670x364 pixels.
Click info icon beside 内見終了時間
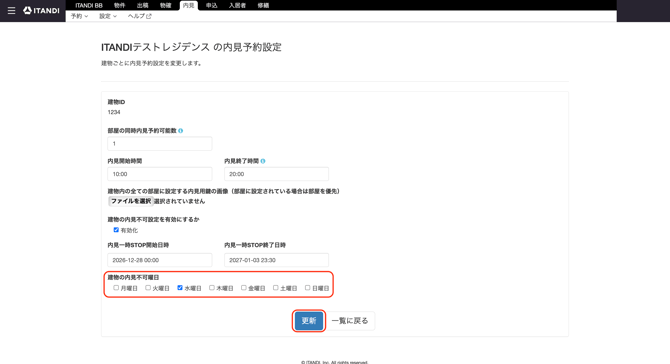tap(263, 161)
